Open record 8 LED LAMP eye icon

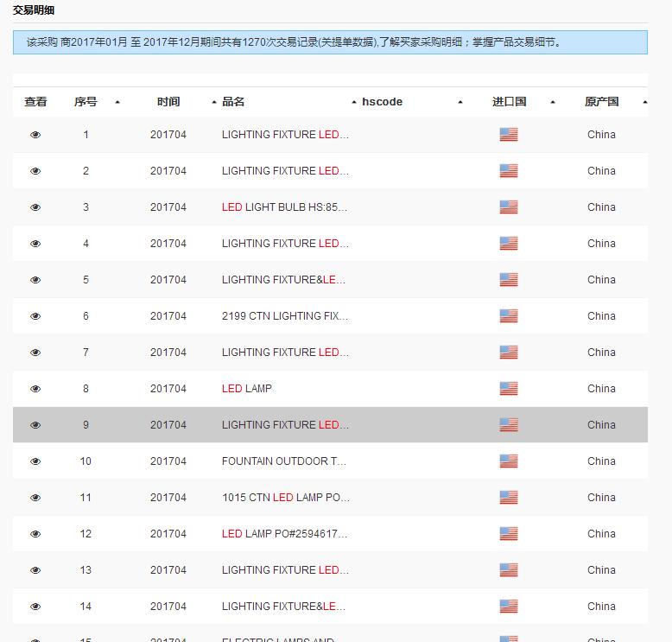point(35,389)
